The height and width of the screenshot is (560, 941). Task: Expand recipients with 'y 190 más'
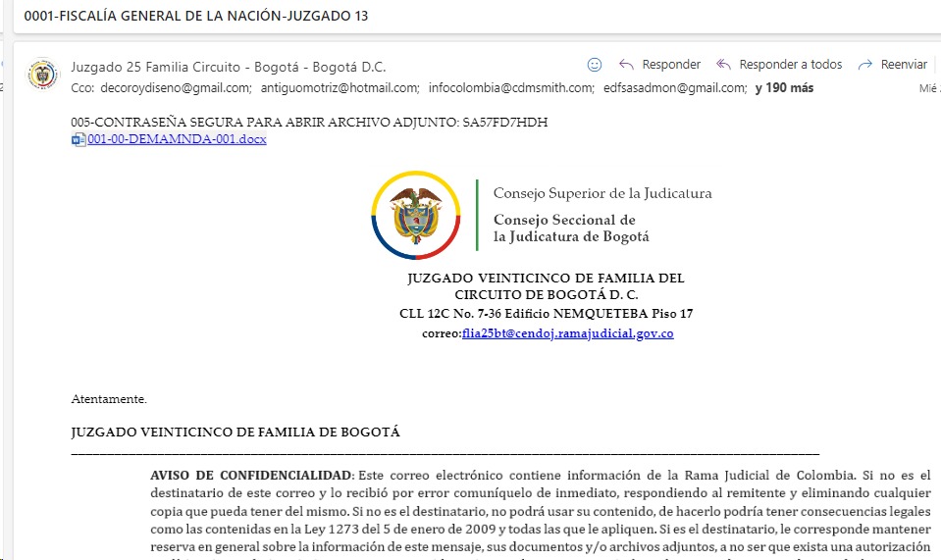click(783, 88)
